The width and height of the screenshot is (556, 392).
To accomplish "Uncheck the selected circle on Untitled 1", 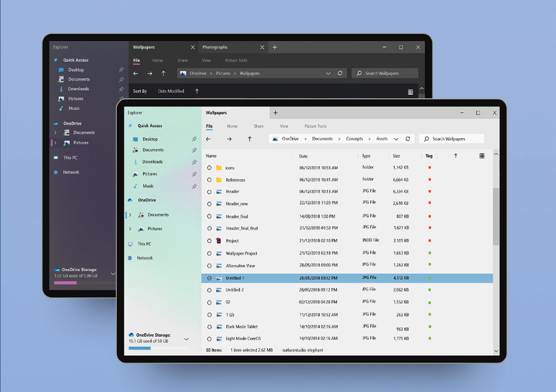I will click(x=209, y=277).
